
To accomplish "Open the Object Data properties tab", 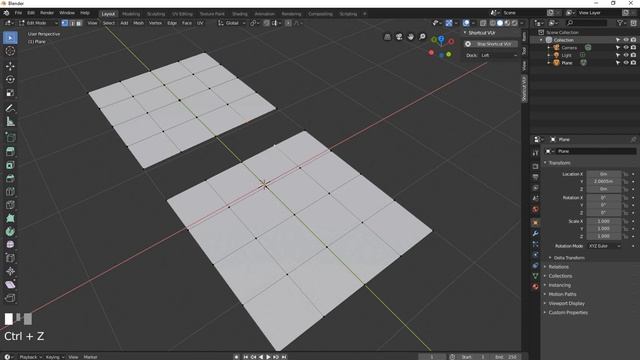I will 535,276.
